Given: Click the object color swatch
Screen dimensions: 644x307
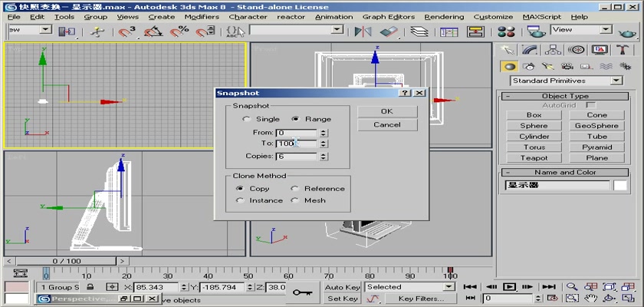Looking at the screenshot, I should (620, 185).
